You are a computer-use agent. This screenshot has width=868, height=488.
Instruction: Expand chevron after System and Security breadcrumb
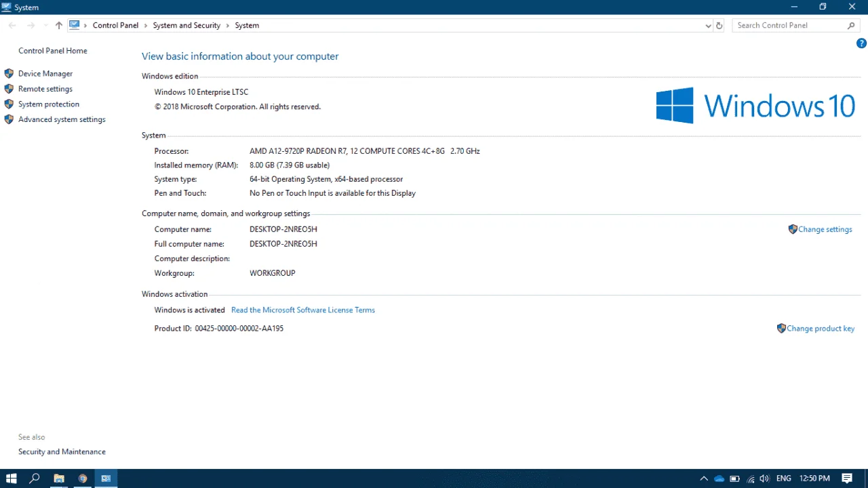(x=228, y=25)
